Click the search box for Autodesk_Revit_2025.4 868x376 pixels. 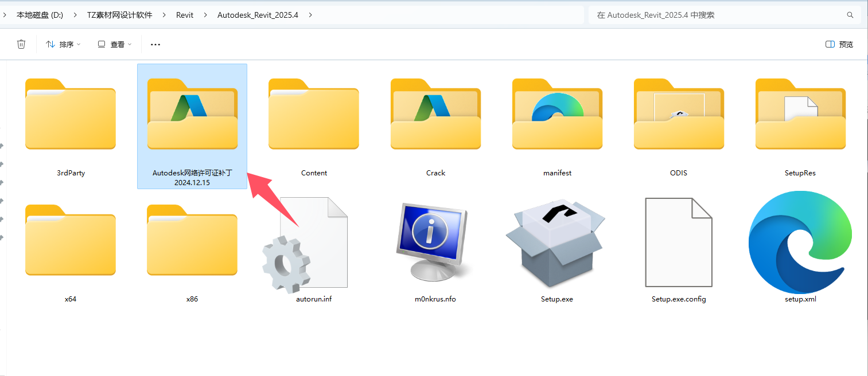[x=725, y=15]
